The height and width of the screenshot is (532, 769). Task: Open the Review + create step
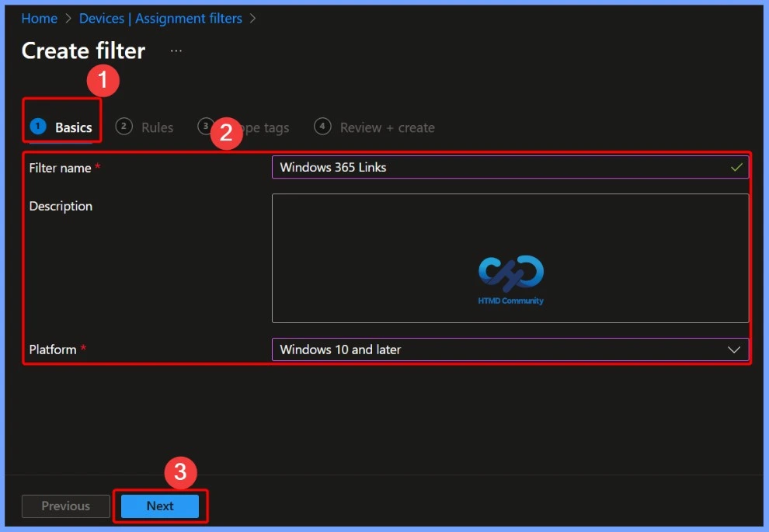386,127
